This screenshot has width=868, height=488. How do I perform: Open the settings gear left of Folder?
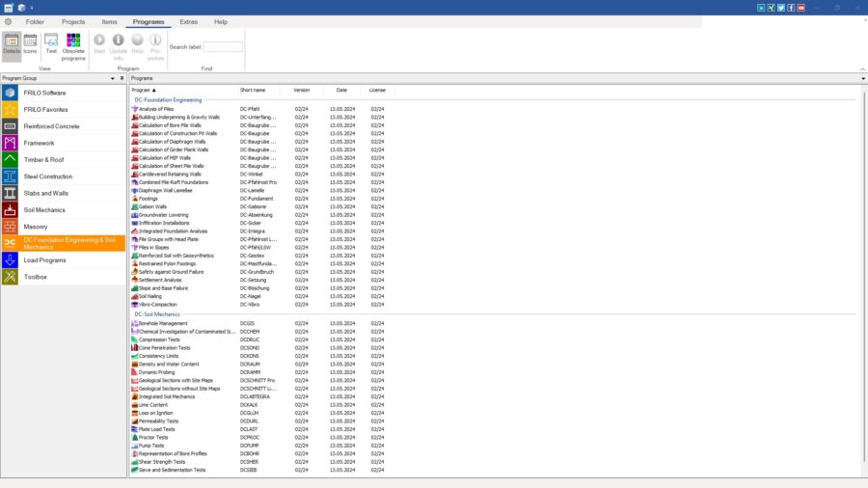[9, 22]
